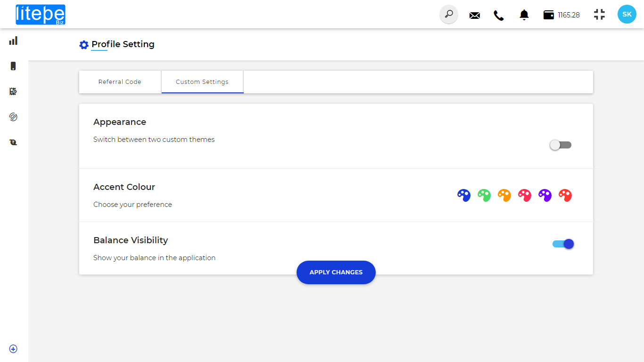Click the wallet balance icon
The image size is (644, 362).
point(548,15)
